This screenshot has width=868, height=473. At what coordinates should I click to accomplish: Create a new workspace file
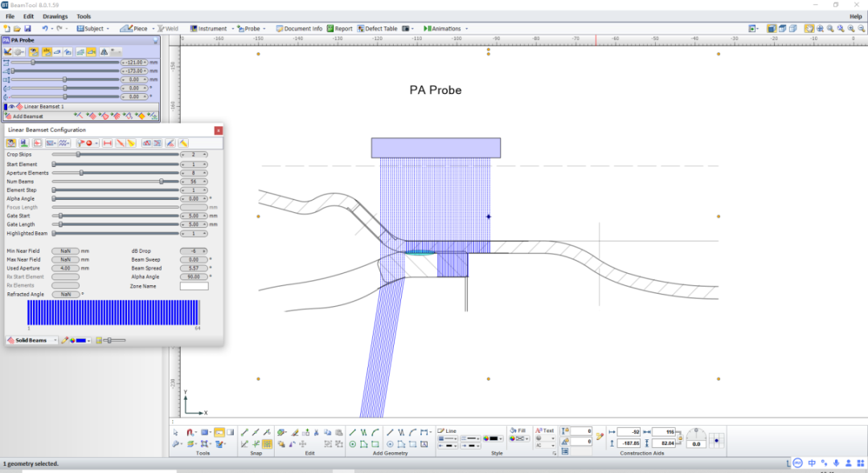click(7, 28)
